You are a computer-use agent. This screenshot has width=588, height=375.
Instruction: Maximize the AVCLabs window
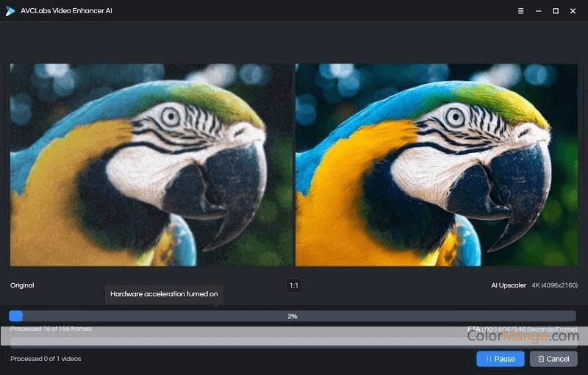tap(556, 11)
